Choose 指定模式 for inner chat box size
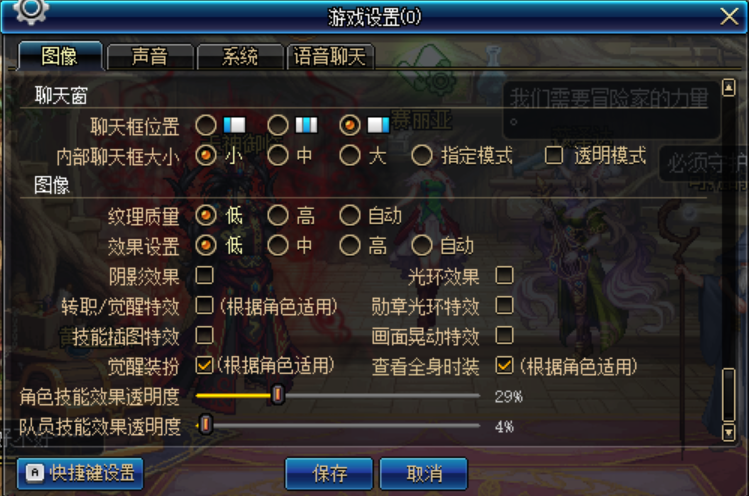This screenshot has width=749, height=496. point(422,155)
